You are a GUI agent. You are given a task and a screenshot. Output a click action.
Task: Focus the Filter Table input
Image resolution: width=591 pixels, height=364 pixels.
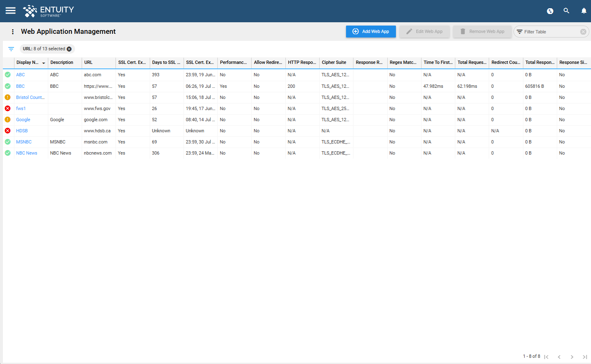point(551,32)
